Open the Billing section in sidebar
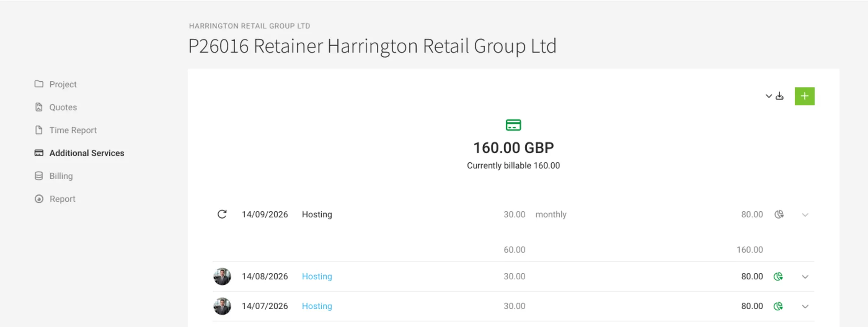The width and height of the screenshot is (868, 327). click(x=53, y=176)
